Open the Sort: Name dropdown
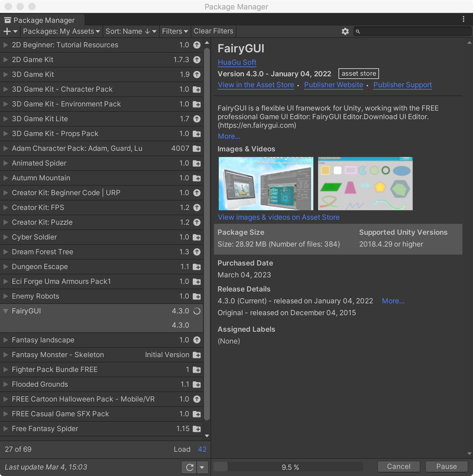The image size is (473, 476). click(131, 31)
